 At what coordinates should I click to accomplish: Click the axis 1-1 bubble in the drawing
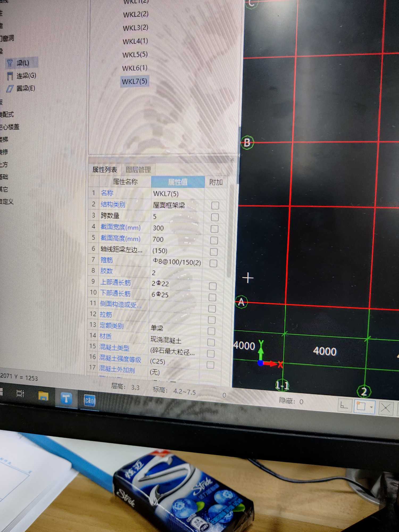(x=282, y=385)
